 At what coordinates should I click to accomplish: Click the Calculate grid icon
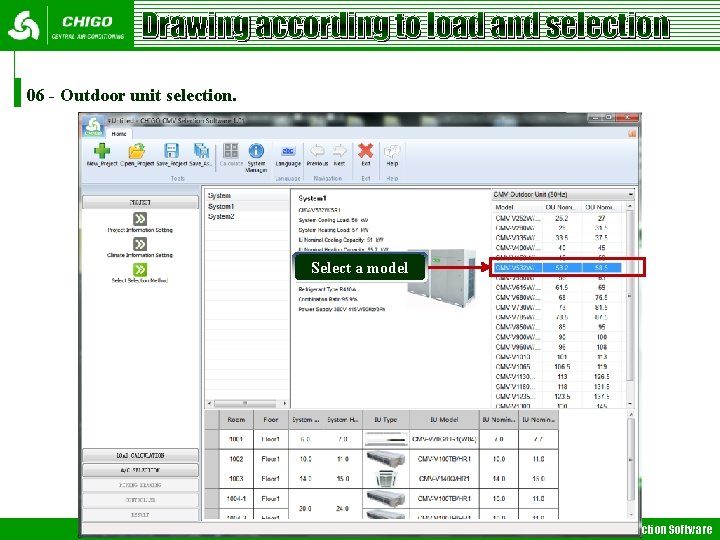point(231,151)
